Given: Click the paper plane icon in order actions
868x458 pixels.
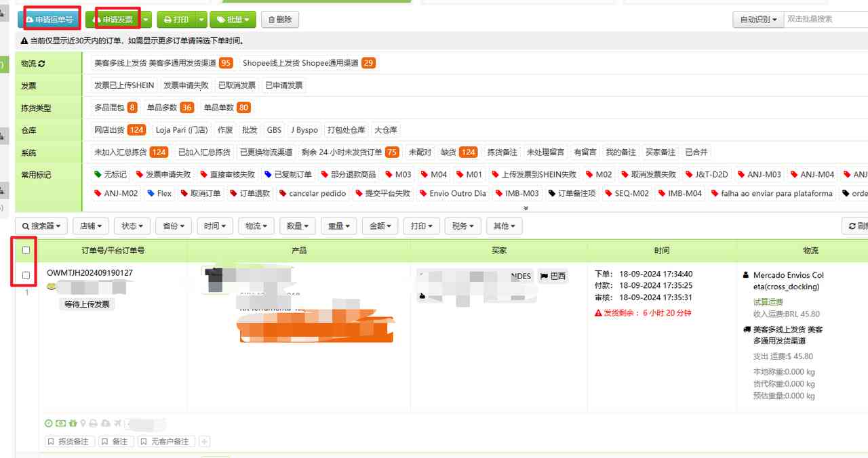Looking at the screenshot, I should [x=117, y=423].
